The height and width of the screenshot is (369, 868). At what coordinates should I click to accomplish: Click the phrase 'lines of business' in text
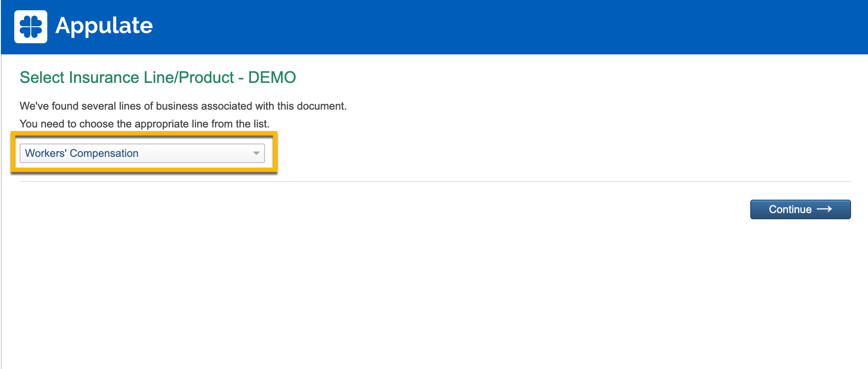(x=158, y=106)
